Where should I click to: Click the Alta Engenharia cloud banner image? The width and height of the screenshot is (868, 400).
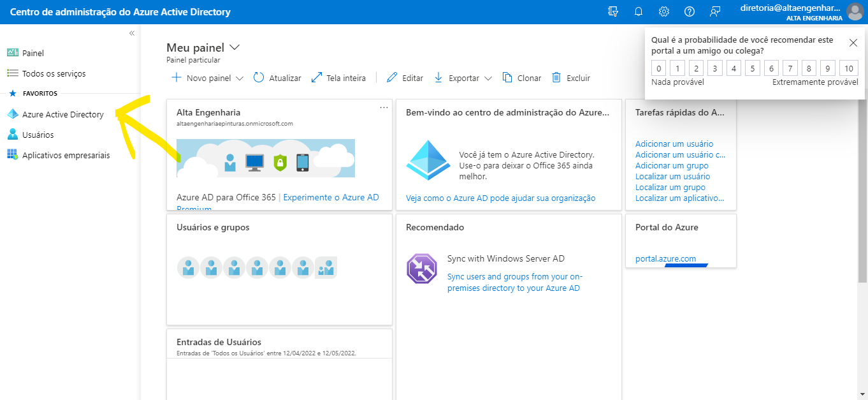click(266, 158)
